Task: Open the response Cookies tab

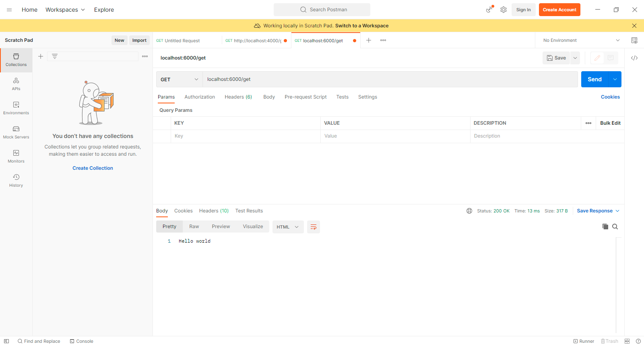Action: pyautogui.click(x=183, y=211)
